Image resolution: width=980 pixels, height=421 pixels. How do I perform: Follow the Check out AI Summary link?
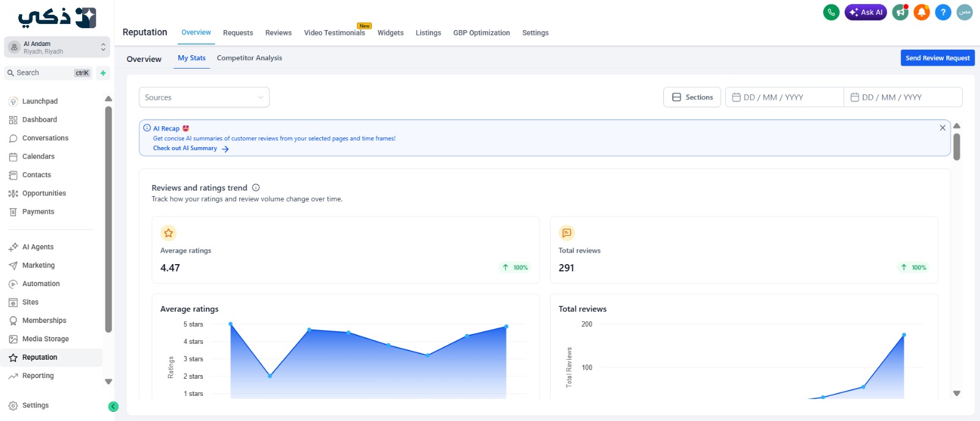click(190, 148)
